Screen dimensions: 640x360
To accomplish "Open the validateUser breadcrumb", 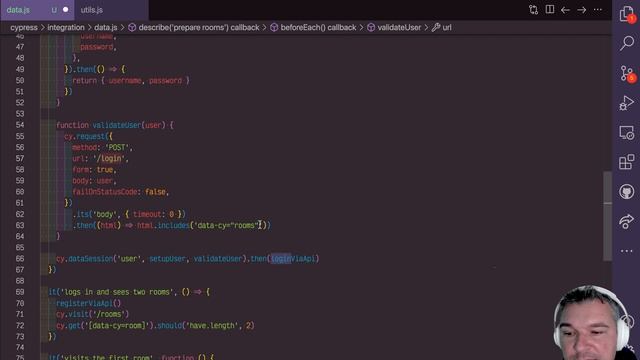I will coord(394,27).
